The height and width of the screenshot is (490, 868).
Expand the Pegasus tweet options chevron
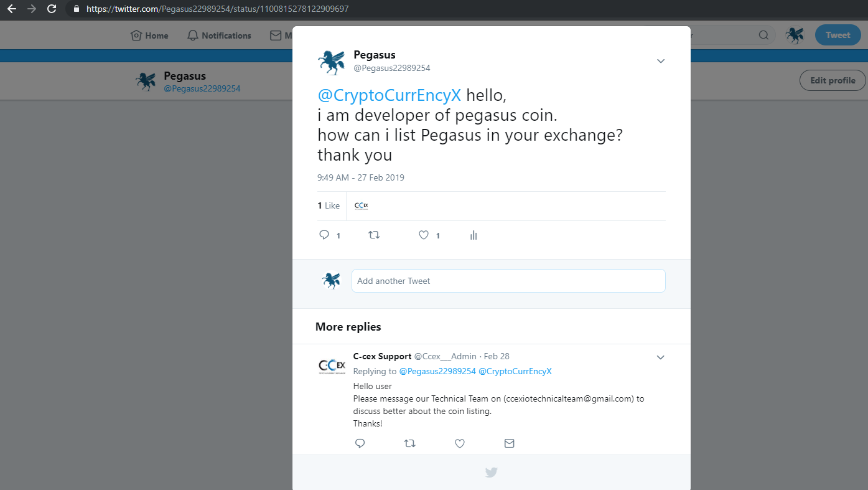pyautogui.click(x=661, y=61)
